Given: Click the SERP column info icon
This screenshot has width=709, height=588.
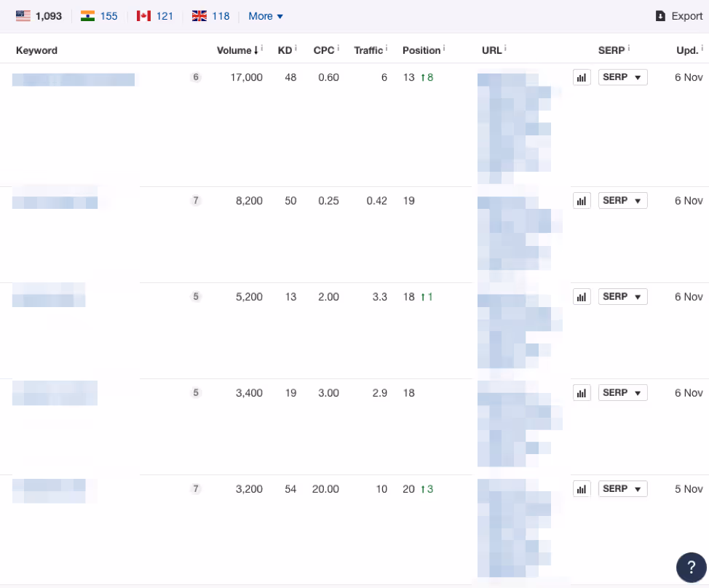Looking at the screenshot, I should pos(628,47).
